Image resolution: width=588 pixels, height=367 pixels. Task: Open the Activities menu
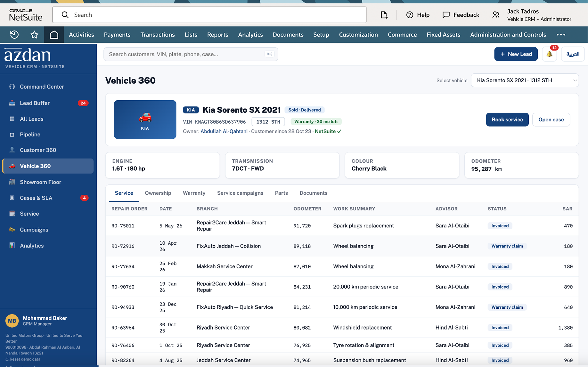click(81, 35)
